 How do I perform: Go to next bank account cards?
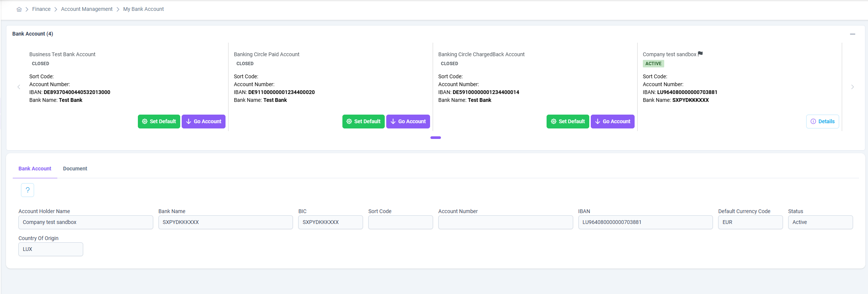[853, 87]
